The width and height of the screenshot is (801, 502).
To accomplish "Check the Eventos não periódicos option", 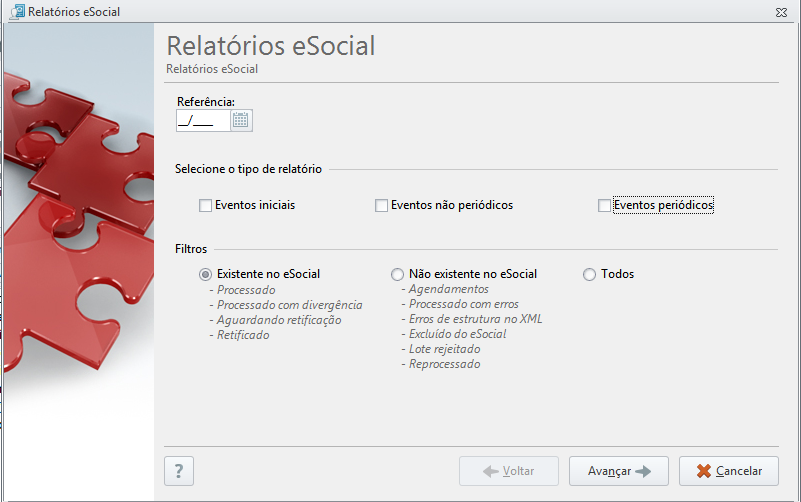I will tap(381, 205).
